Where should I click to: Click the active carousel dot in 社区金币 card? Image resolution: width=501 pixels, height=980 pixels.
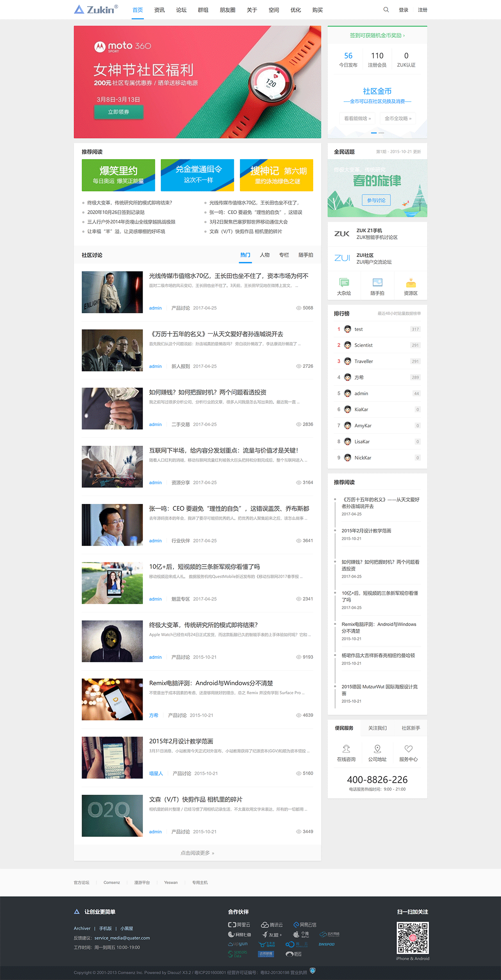[373, 133]
